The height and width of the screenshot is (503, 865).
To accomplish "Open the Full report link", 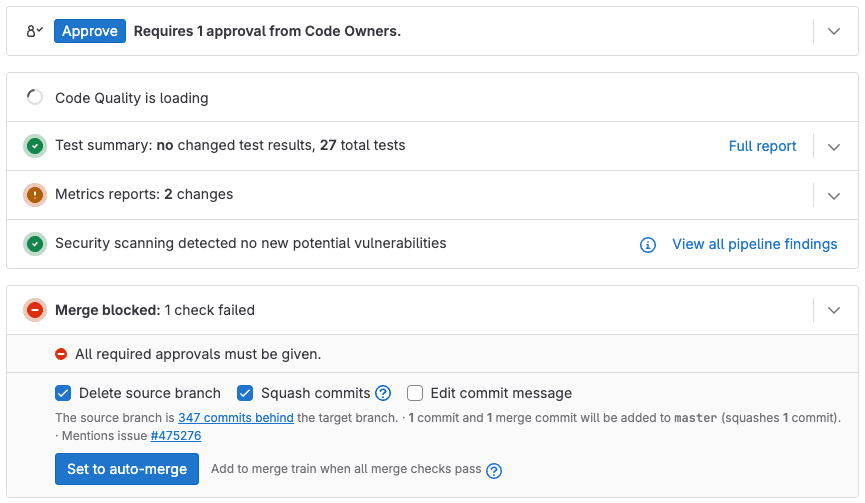I will 762,146.
